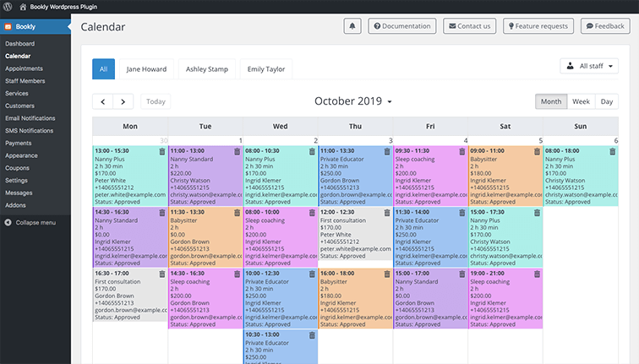
Task: Open Bookly in the sidebar
Action: pyautogui.click(x=35, y=27)
